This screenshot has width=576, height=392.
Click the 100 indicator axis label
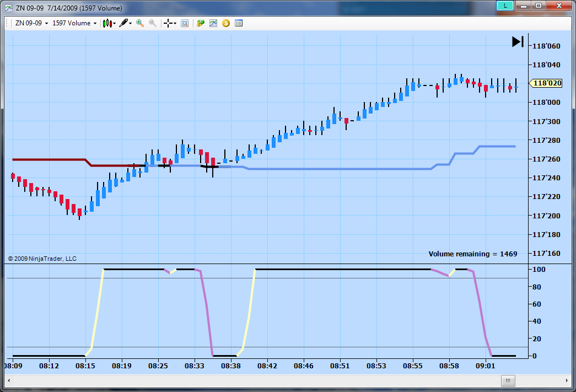pyautogui.click(x=539, y=269)
